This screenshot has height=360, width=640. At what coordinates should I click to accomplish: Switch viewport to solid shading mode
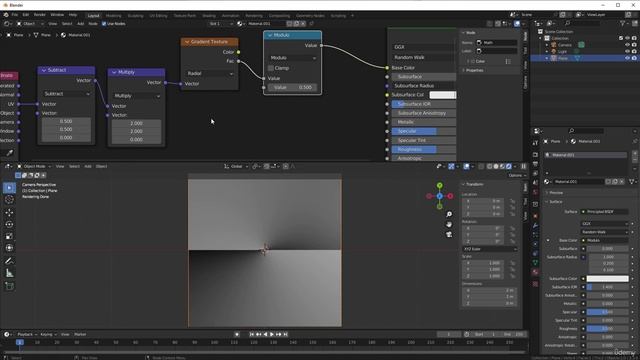point(496,167)
